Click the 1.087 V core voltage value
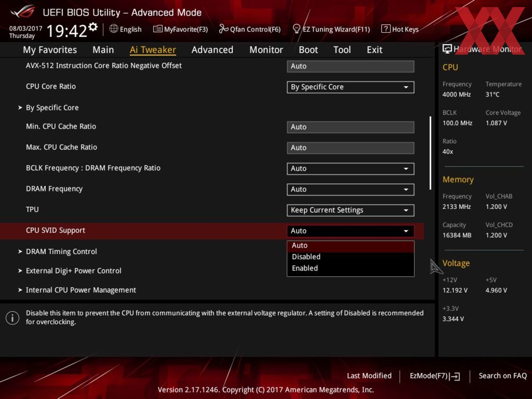This screenshot has height=399, width=532. [496, 123]
